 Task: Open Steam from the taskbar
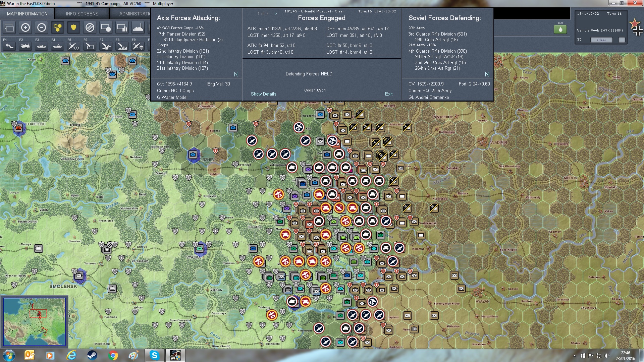[92, 355]
